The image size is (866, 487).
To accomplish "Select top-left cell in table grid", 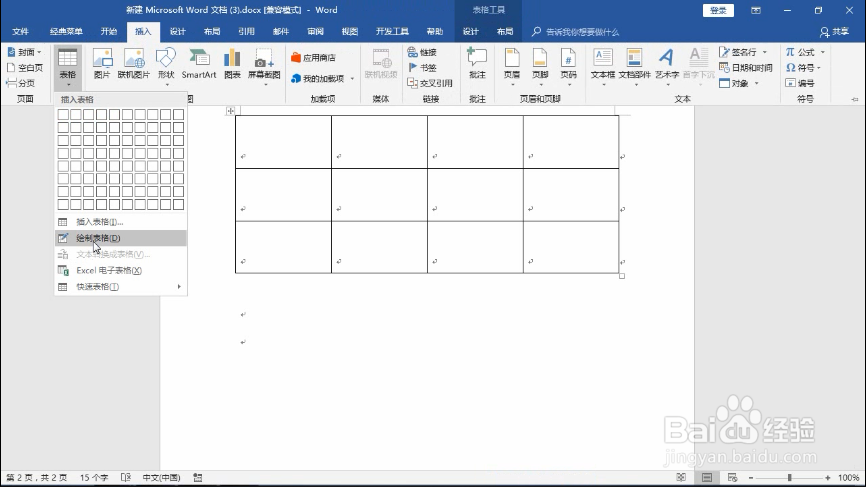I will 63,114.
